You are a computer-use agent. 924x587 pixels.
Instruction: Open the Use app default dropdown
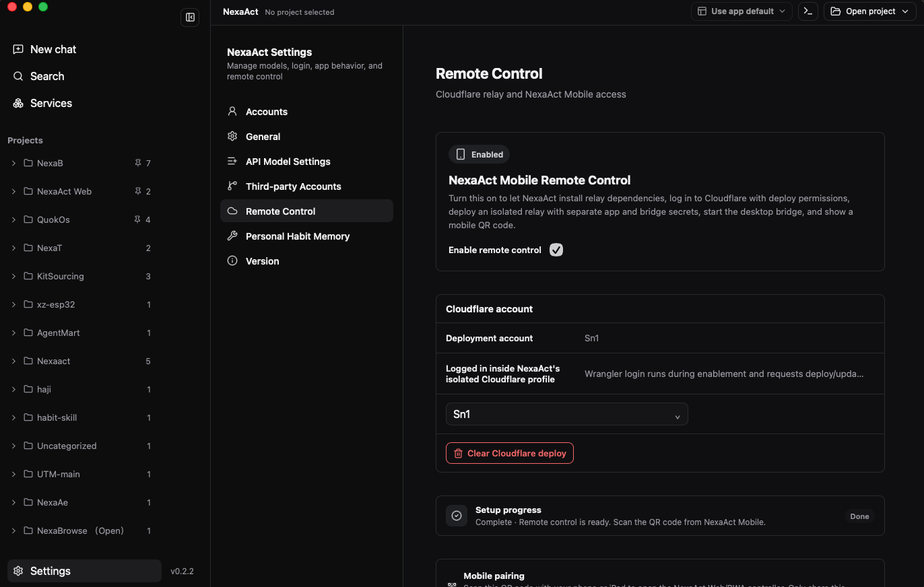[x=741, y=11]
